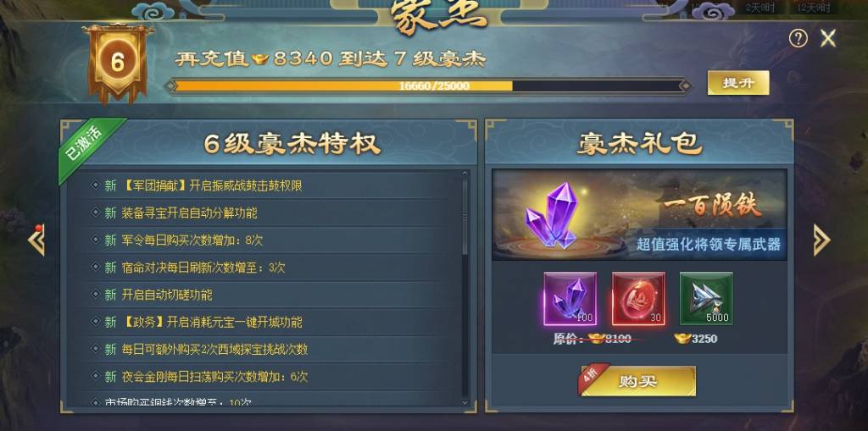Click the gold ingot icon beside price 3250
The height and width of the screenshot is (431, 868).
[682, 339]
